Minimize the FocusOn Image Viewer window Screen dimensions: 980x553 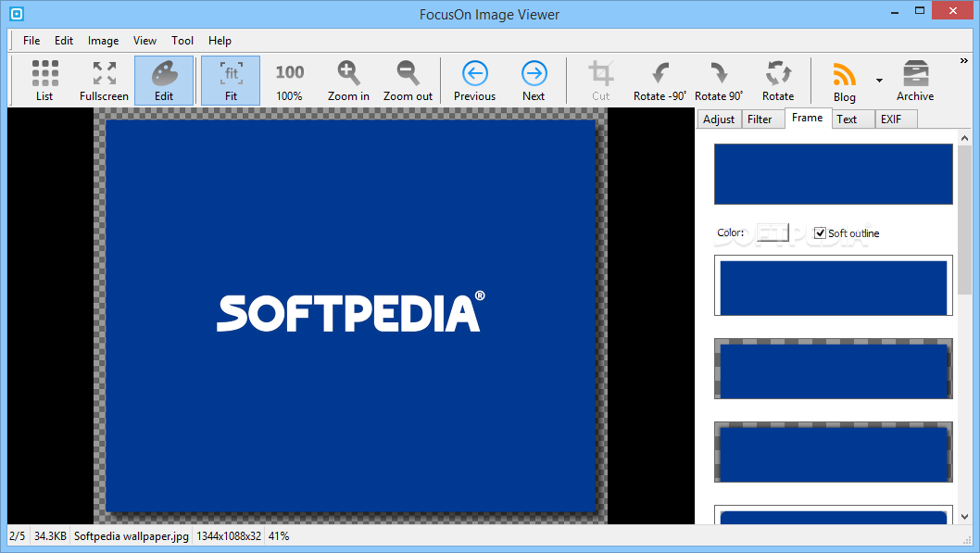click(895, 10)
